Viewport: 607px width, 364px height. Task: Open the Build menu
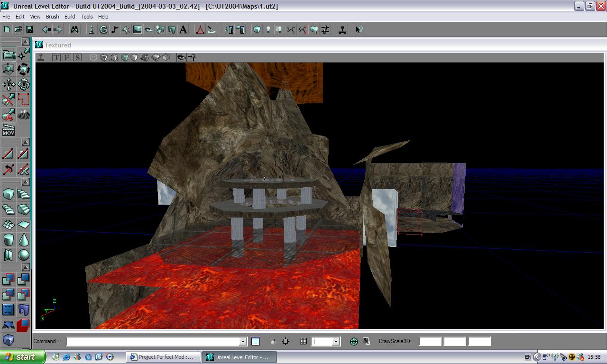[70, 17]
